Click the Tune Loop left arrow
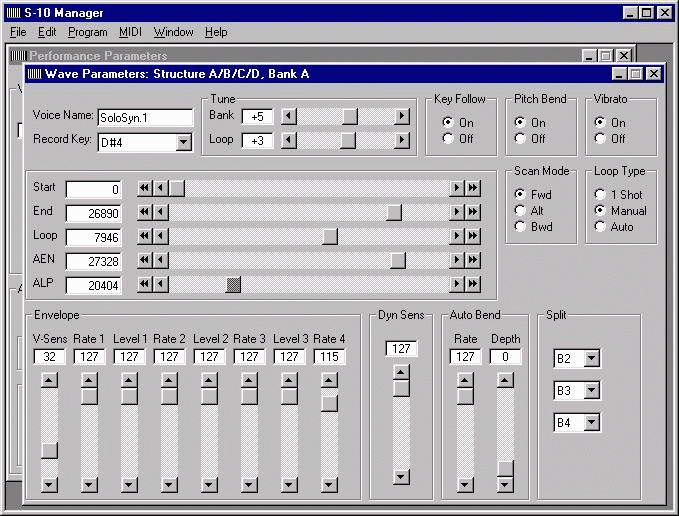The height and width of the screenshot is (516, 679). point(288,140)
